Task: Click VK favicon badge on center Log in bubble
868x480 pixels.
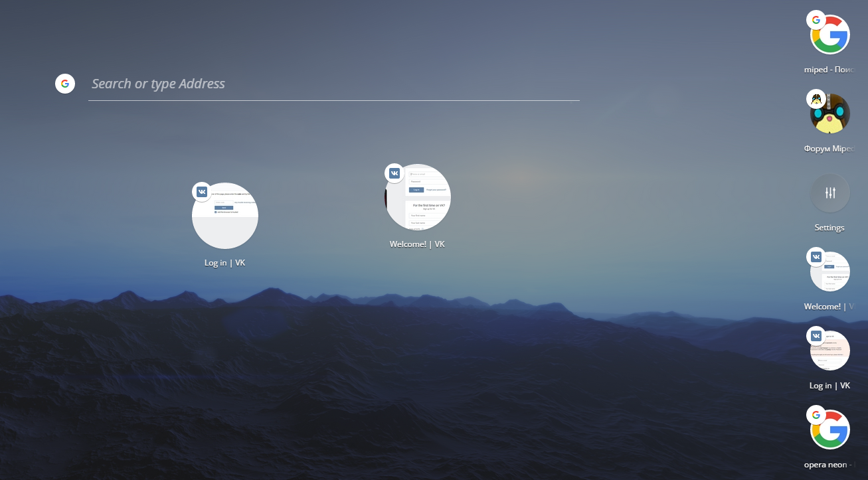Action: pos(202,192)
